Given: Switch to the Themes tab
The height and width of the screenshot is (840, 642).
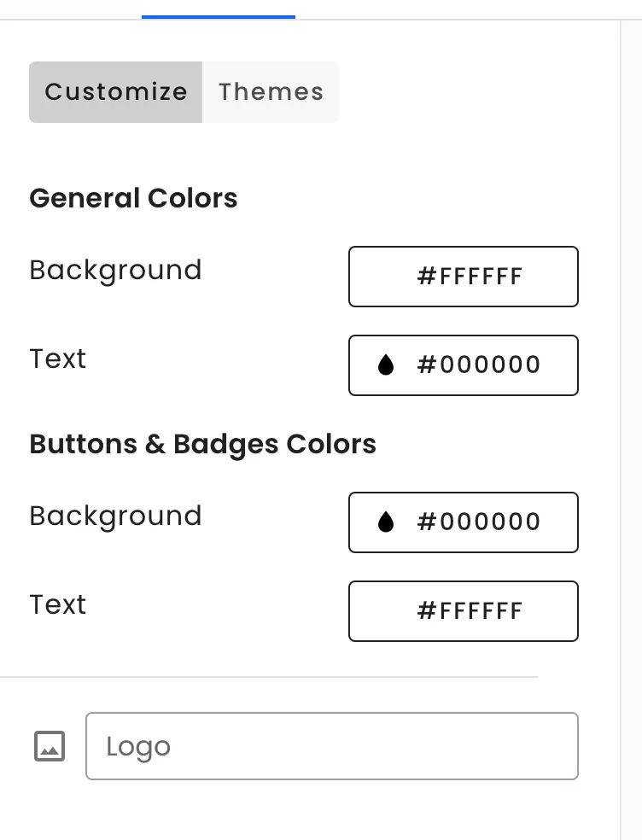Looking at the screenshot, I should tap(271, 92).
